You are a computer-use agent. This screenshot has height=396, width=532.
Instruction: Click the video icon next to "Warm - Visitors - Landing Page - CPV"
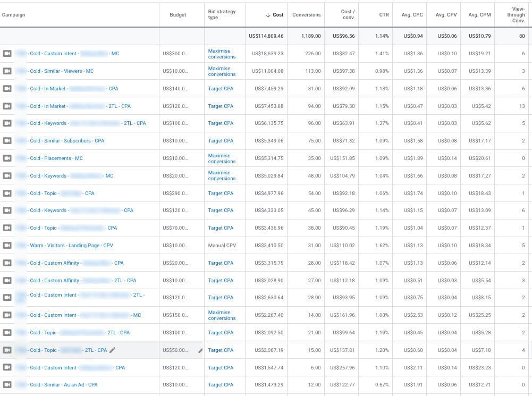(7, 245)
